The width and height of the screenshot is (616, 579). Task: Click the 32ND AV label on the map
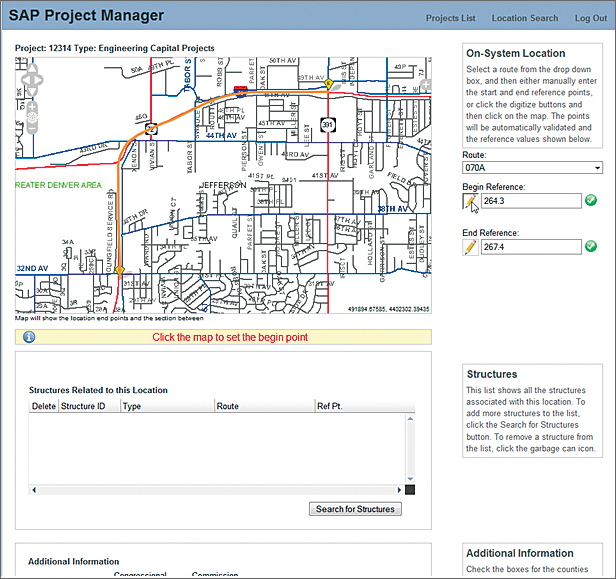[32, 268]
